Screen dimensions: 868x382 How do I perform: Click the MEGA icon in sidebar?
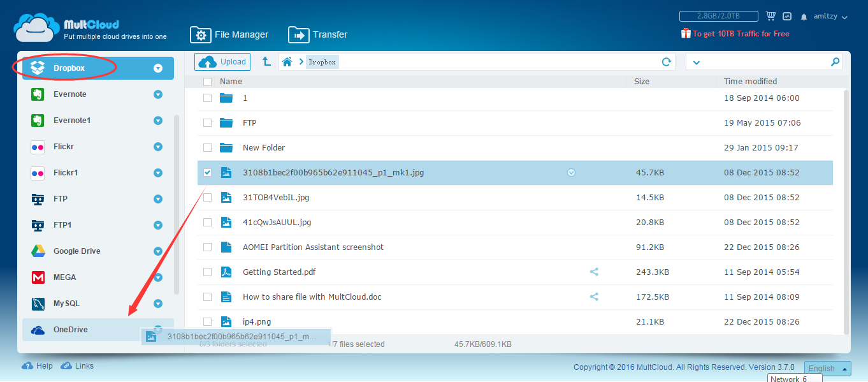[38, 277]
